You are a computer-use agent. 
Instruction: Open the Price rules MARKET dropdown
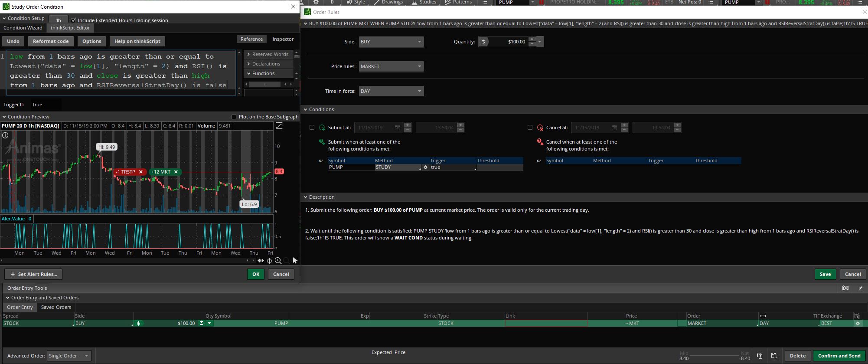pos(391,66)
